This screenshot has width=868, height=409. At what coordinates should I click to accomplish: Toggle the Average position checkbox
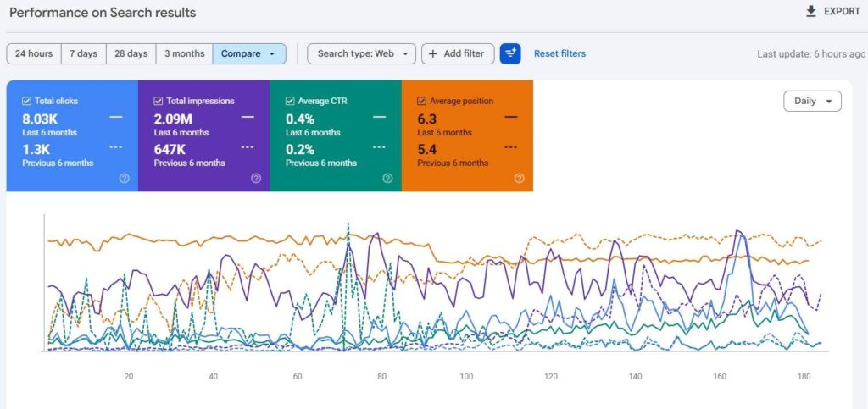pyautogui.click(x=421, y=101)
